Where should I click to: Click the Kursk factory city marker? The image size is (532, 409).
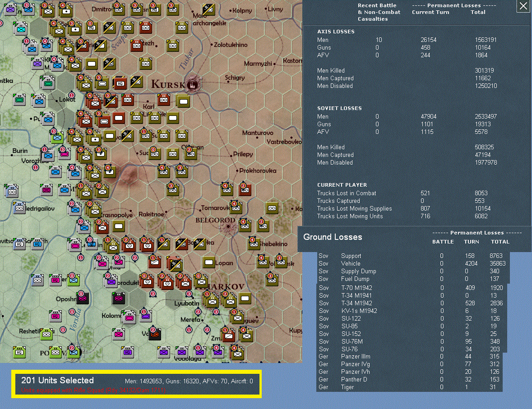tap(193, 84)
